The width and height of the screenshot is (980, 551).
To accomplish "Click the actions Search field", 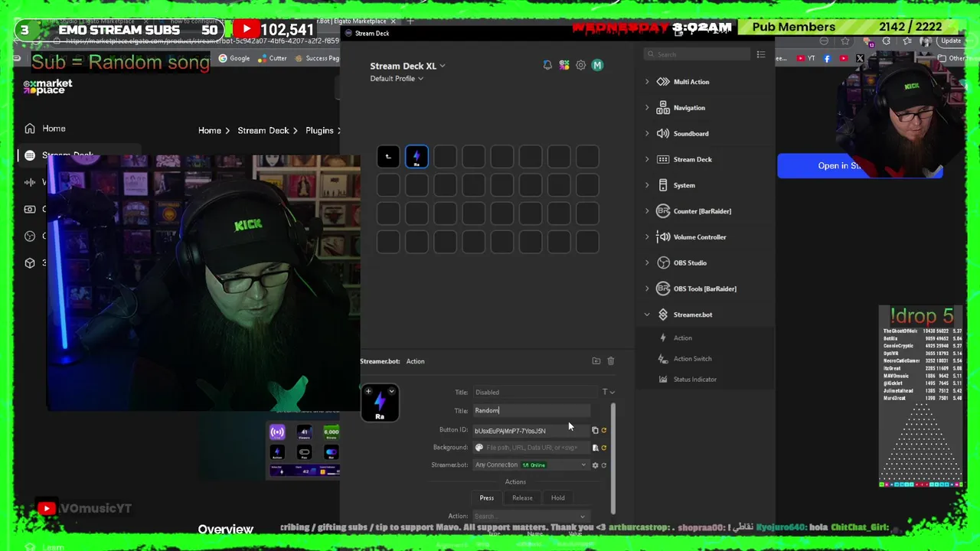I will pyautogui.click(x=697, y=54).
